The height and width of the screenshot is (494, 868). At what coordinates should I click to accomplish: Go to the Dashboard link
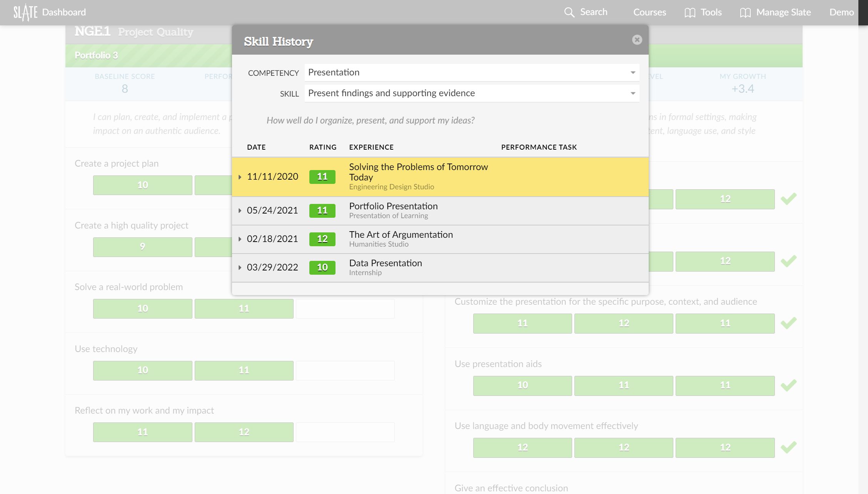coord(64,12)
